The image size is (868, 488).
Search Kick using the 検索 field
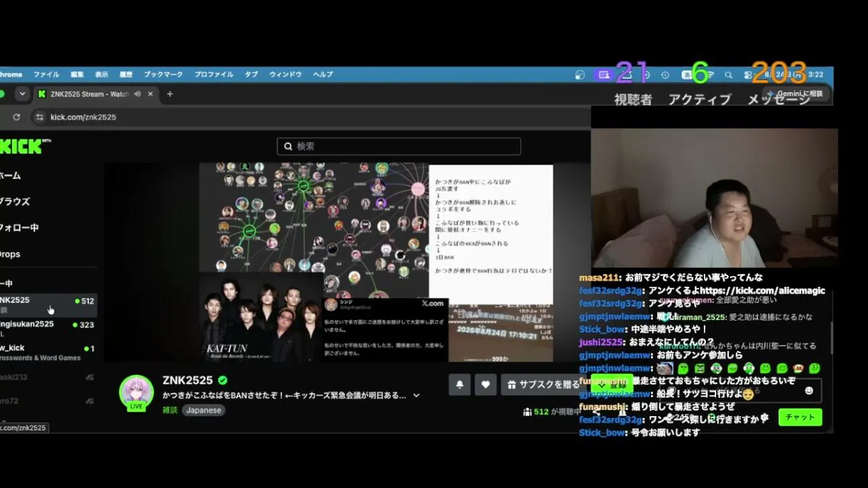click(x=399, y=146)
